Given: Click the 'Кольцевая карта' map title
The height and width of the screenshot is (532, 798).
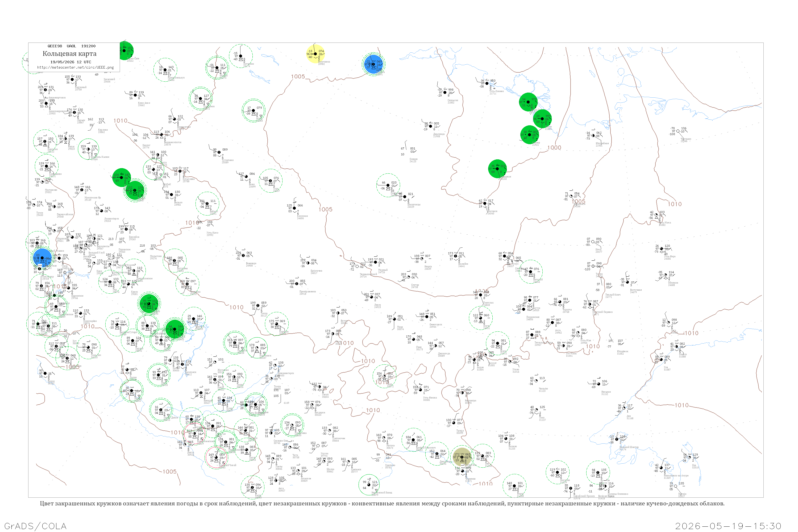Looking at the screenshot, I should (69, 54).
